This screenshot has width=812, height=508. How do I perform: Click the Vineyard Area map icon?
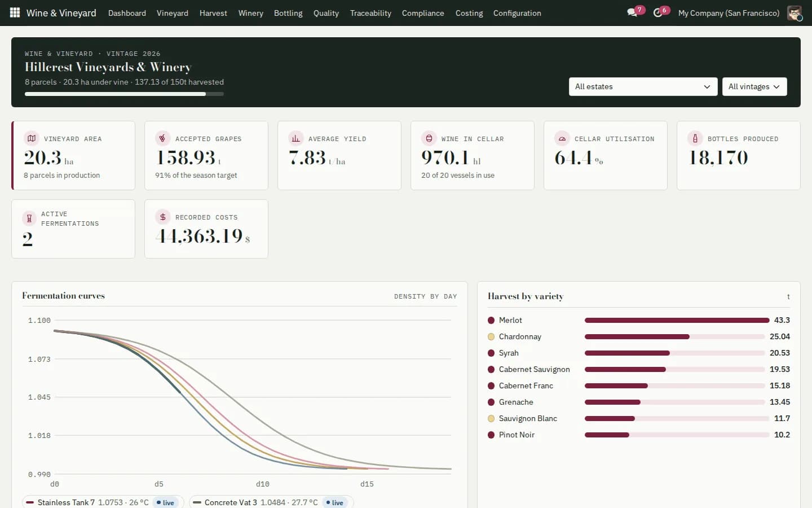tap(32, 138)
